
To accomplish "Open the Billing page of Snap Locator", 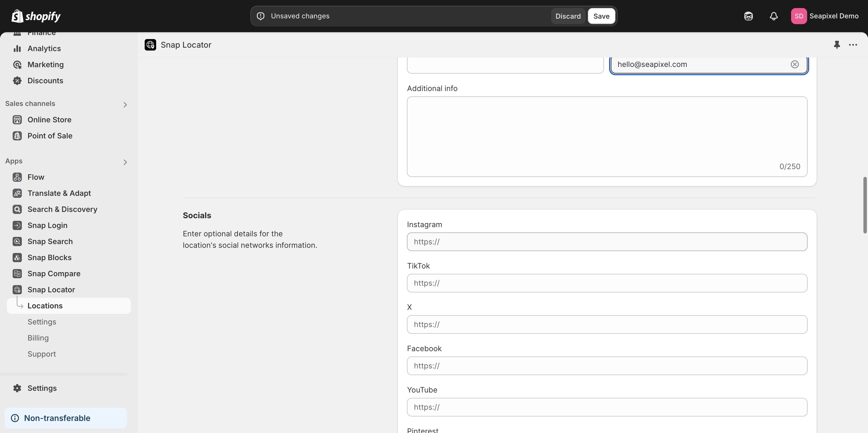I will [x=38, y=338].
